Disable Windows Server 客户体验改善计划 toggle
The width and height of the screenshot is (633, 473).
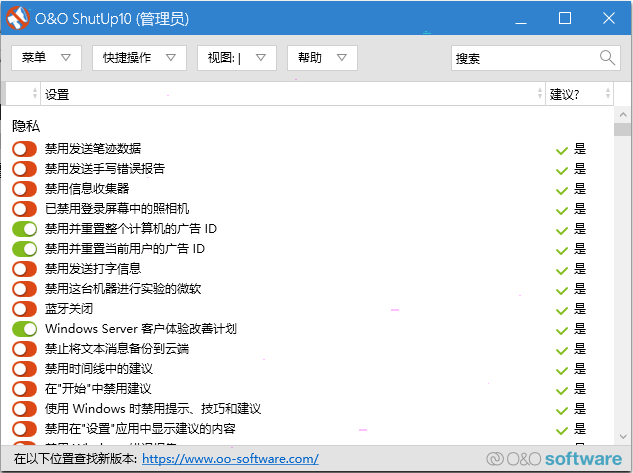pos(25,329)
